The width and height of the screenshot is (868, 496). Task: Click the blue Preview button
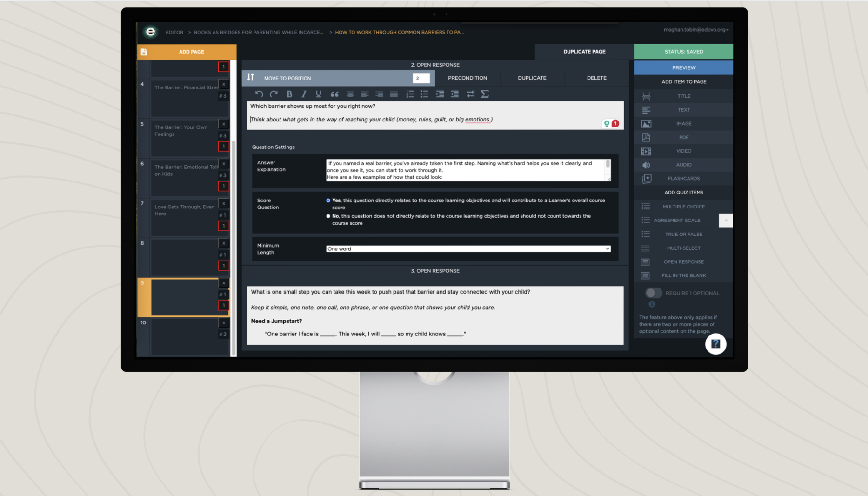(x=683, y=68)
